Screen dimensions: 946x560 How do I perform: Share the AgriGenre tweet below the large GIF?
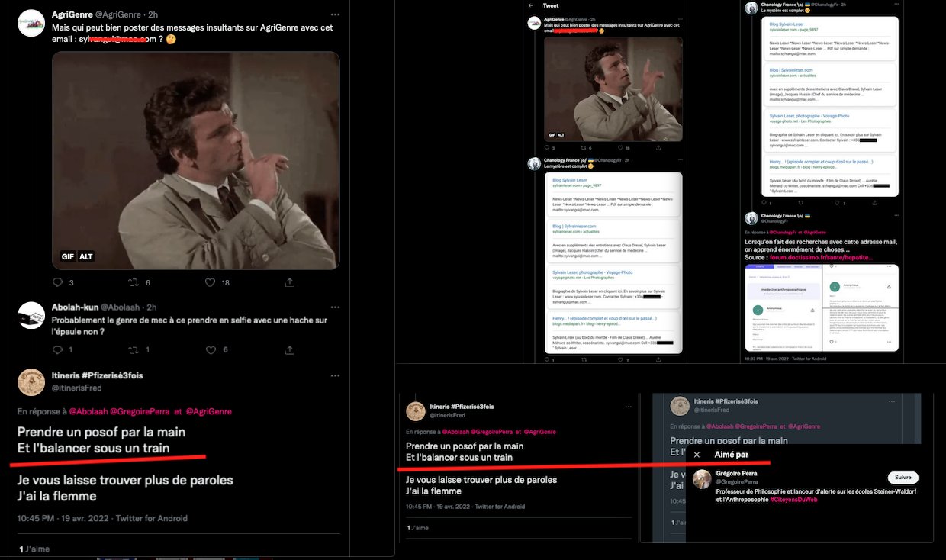[x=290, y=282]
